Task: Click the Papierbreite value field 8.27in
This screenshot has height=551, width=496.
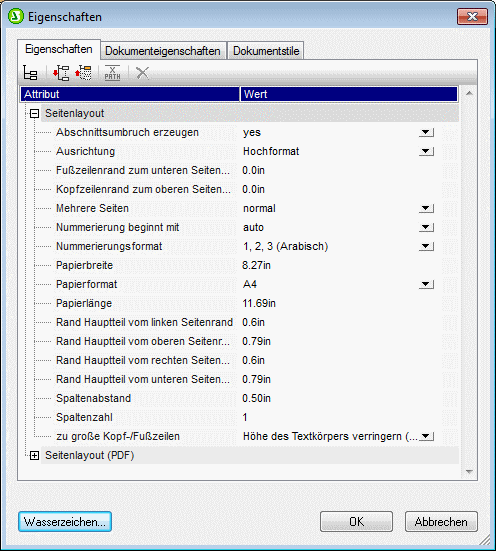Action: pos(337,265)
